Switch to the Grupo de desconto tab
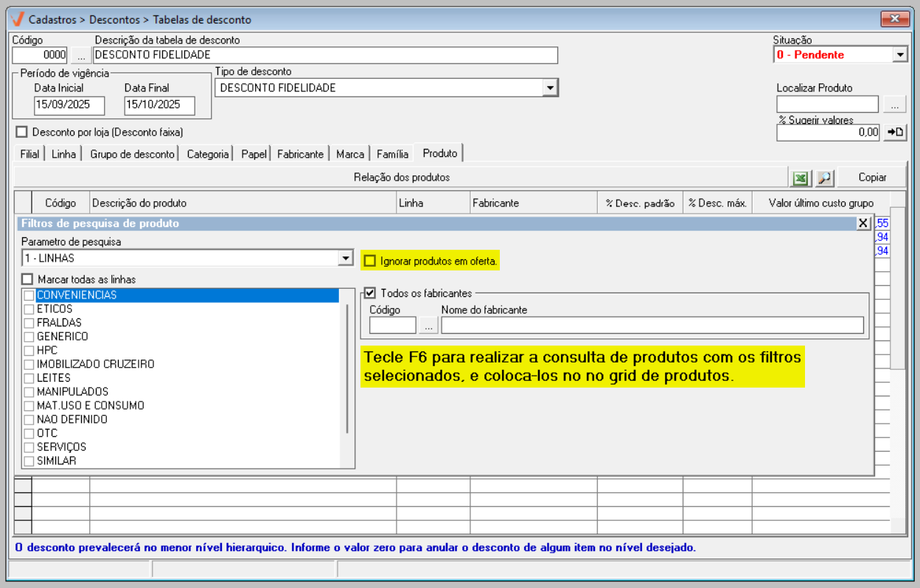Image resolution: width=920 pixels, height=588 pixels. pos(132,154)
